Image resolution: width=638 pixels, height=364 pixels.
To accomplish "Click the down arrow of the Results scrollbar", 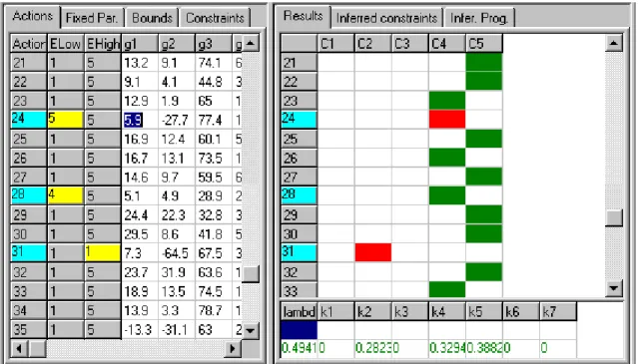I will coord(614,289).
